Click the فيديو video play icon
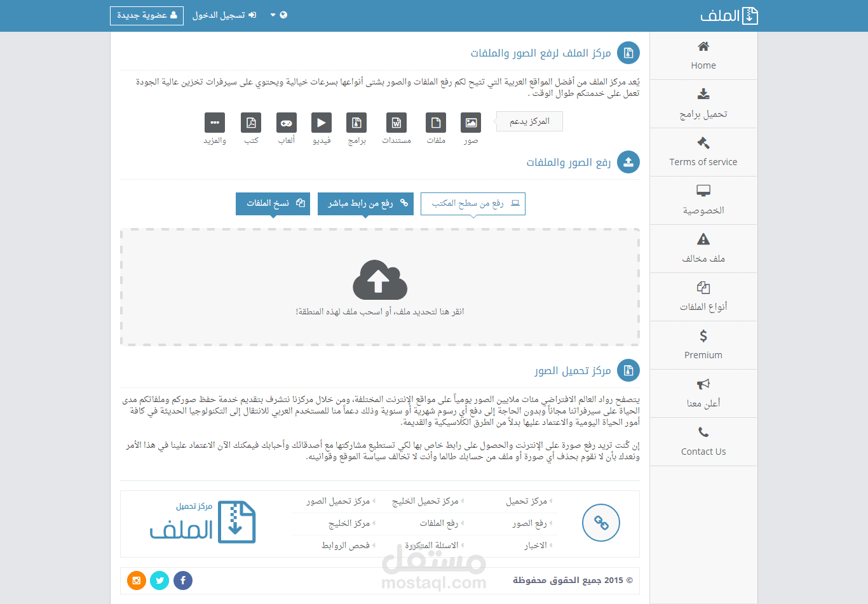This screenshot has height=604, width=868. [322, 123]
